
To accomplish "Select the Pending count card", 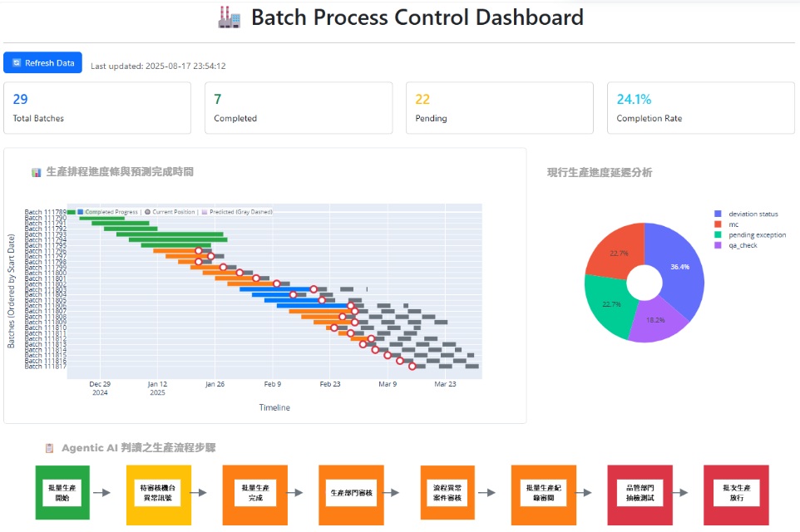I will [x=499, y=108].
